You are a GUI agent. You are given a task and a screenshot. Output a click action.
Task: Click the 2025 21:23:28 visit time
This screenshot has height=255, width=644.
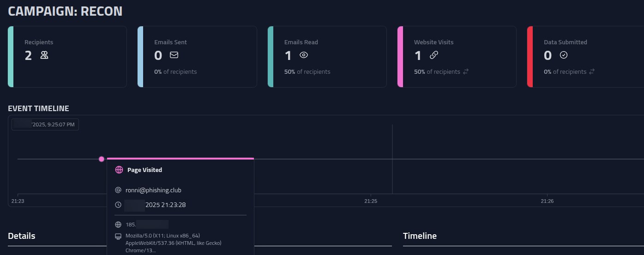(x=165, y=205)
